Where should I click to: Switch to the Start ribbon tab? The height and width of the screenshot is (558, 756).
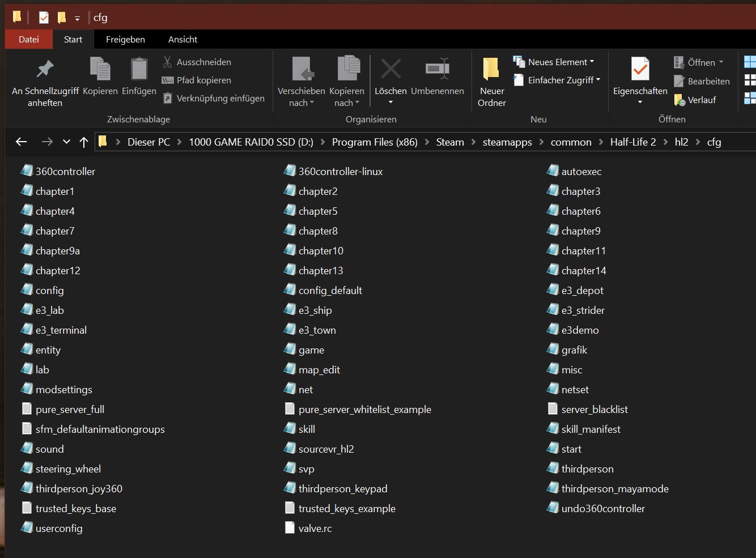73,39
